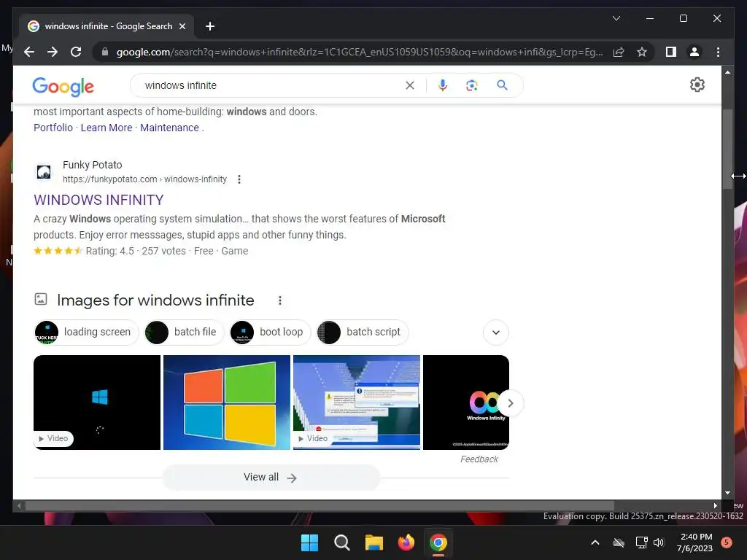
Task: Open OneDrive cloud tray icon
Action: (619, 542)
